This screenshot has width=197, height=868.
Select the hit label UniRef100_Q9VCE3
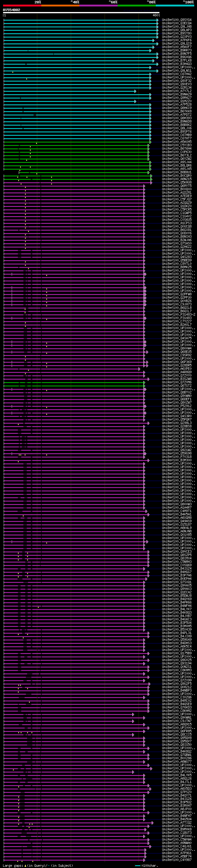coord(177,552)
